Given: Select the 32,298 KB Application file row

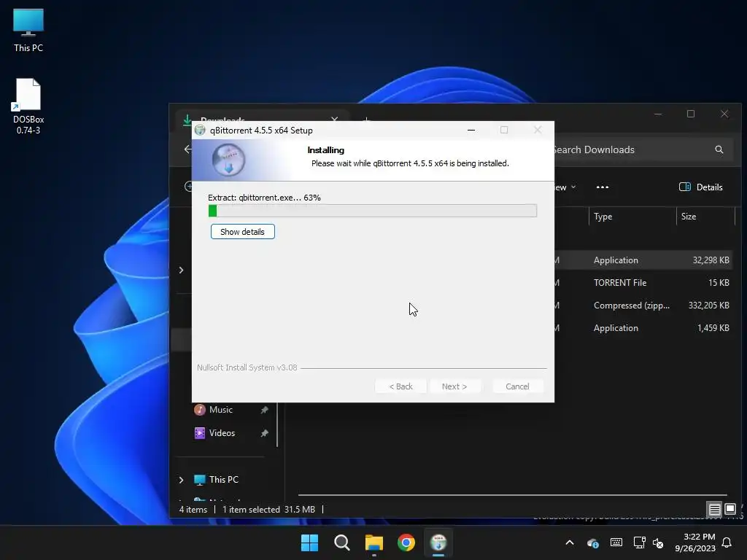Looking at the screenshot, I should (x=642, y=260).
